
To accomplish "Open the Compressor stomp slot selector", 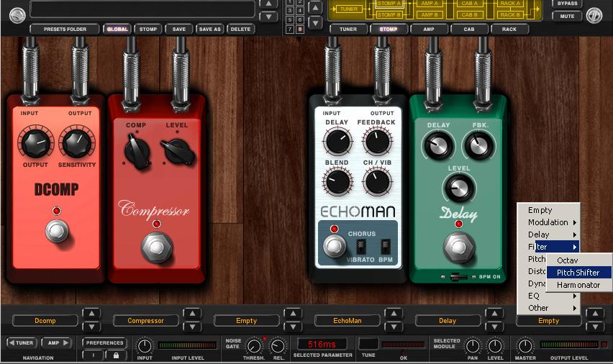I will (x=146, y=321).
